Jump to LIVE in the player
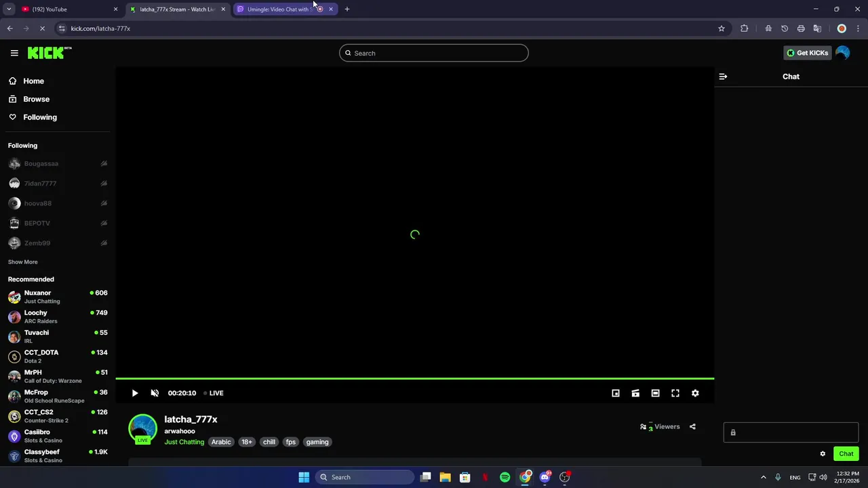The width and height of the screenshot is (868, 488). click(x=214, y=393)
